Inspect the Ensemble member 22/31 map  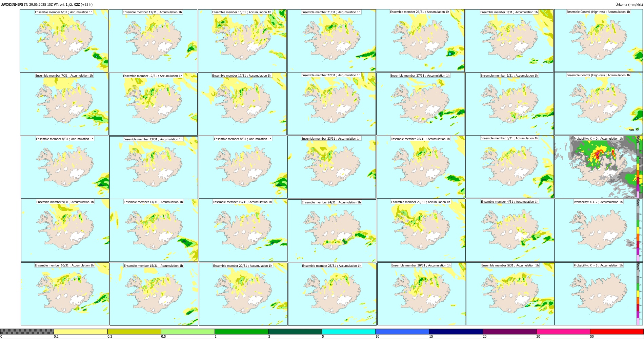click(x=331, y=104)
